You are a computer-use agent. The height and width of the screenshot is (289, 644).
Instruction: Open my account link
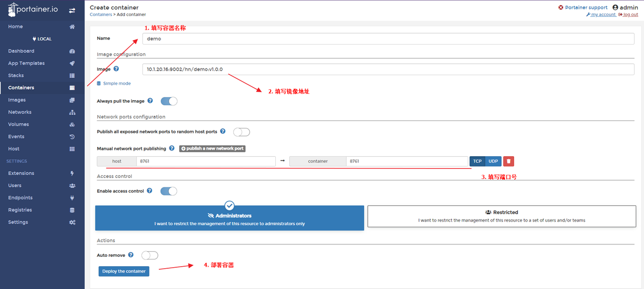[x=601, y=15]
